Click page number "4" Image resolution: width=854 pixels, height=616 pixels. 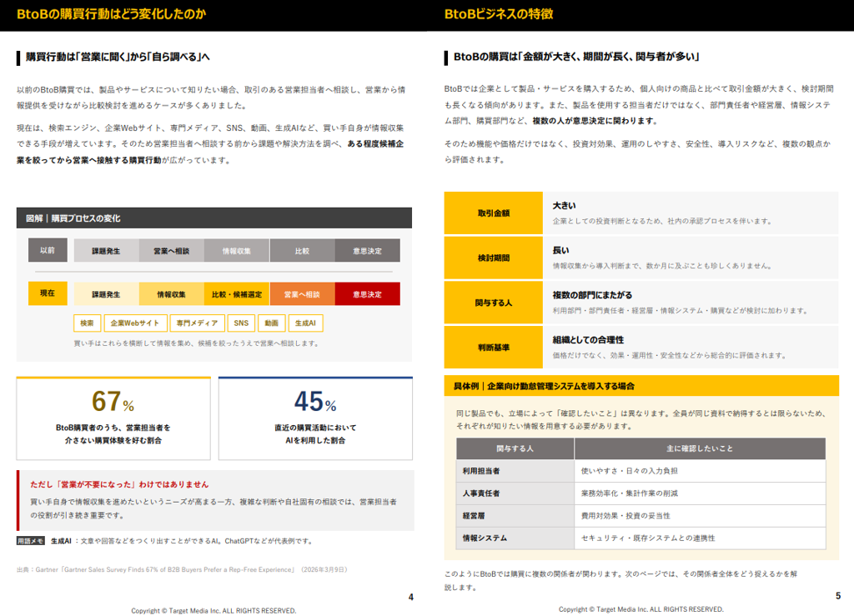point(411,597)
